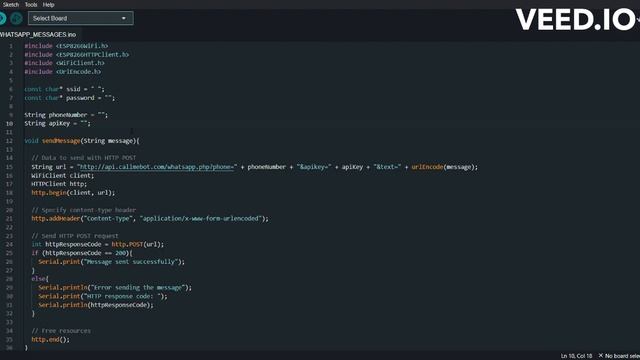This screenshot has width=640, height=360.
Task: Click the "&apikey=" string on line 15
Action: pos(314,167)
